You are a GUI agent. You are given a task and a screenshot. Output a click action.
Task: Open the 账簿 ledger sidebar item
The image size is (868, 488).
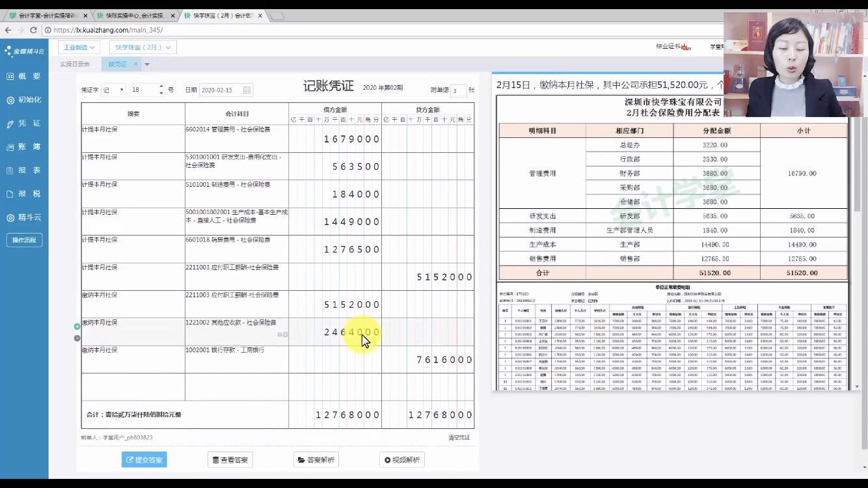24,146
